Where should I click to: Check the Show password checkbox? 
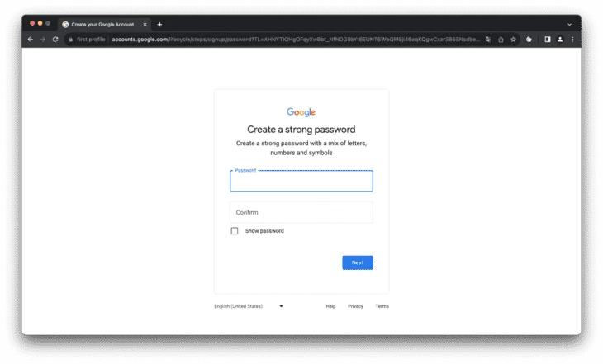(235, 230)
